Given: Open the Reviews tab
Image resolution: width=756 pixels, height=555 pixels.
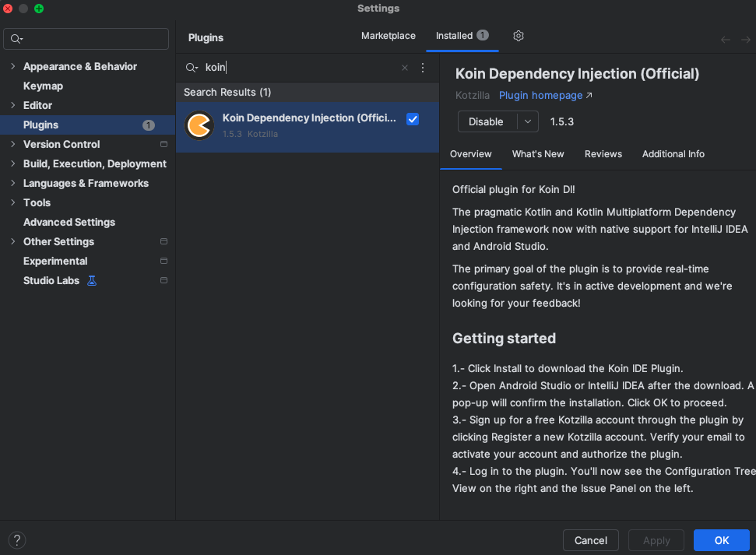Looking at the screenshot, I should coord(603,154).
